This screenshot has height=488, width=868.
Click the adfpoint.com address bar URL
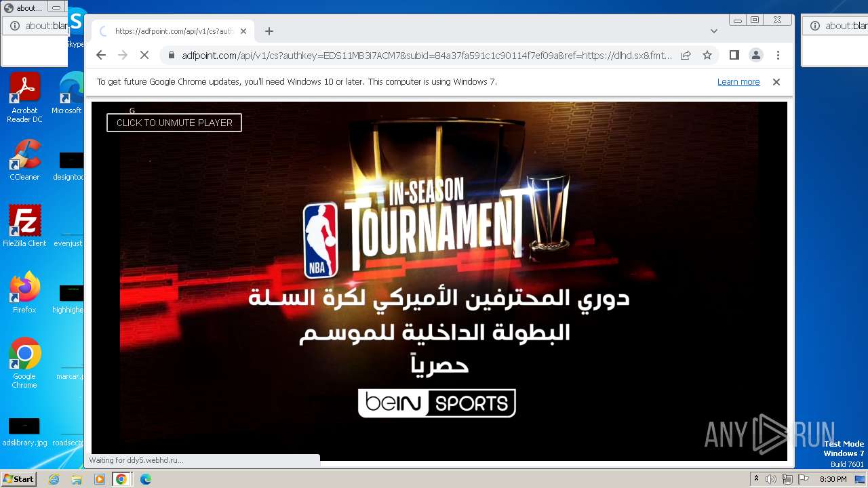[427, 56]
